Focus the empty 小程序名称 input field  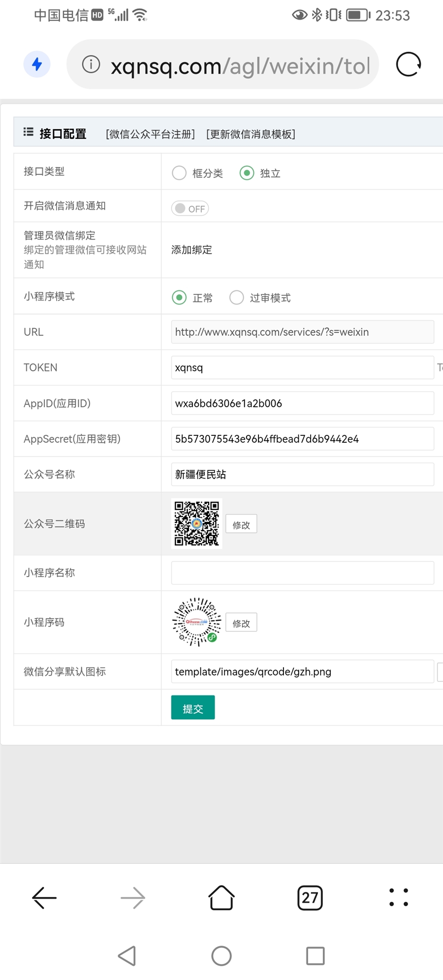302,573
